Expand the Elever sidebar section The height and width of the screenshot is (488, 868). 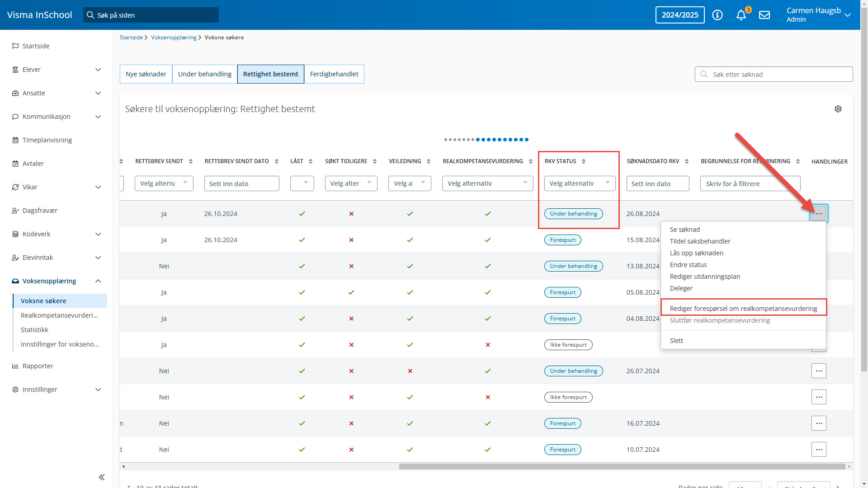click(x=98, y=70)
